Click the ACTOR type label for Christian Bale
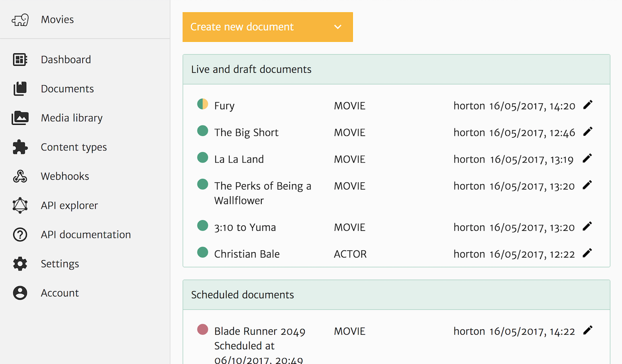Image resolution: width=622 pixels, height=364 pixels. [351, 254]
